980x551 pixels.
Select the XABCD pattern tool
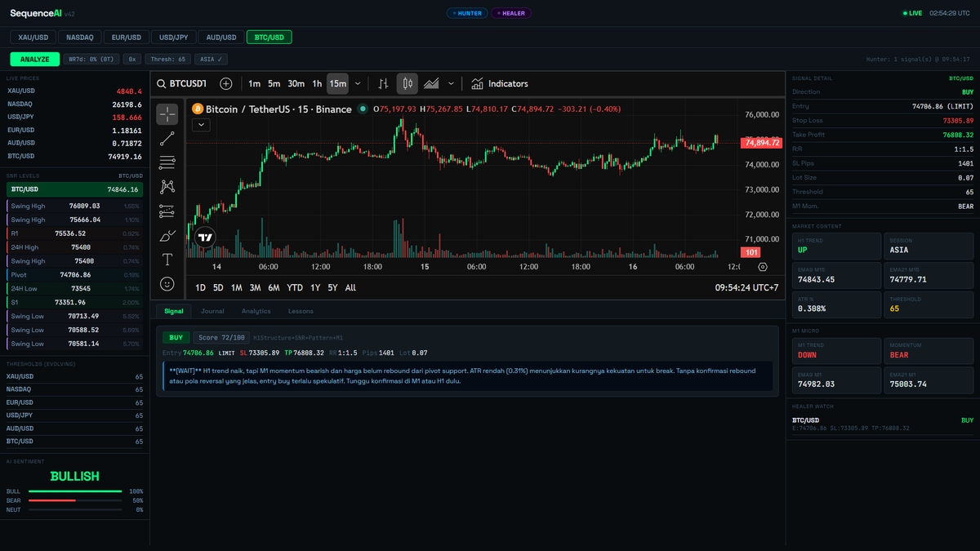coord(167,187)
